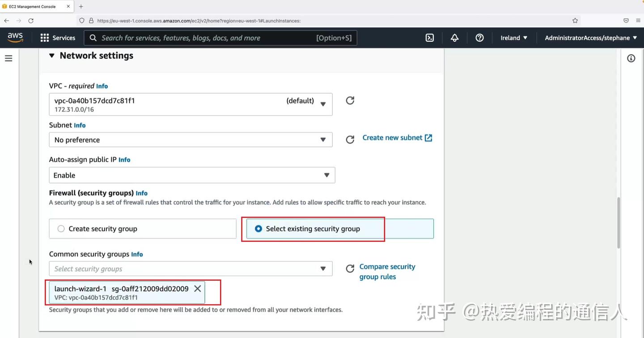Click the info panel icon on the right edge

coord(631,58)
